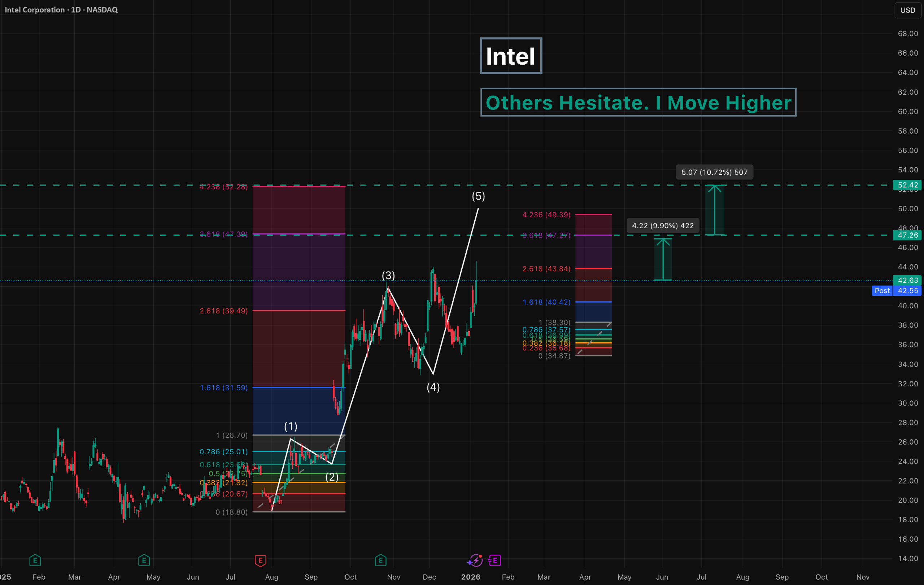Click the green earnings marker near May
The image size is (924, 585).
coord(144,560)
